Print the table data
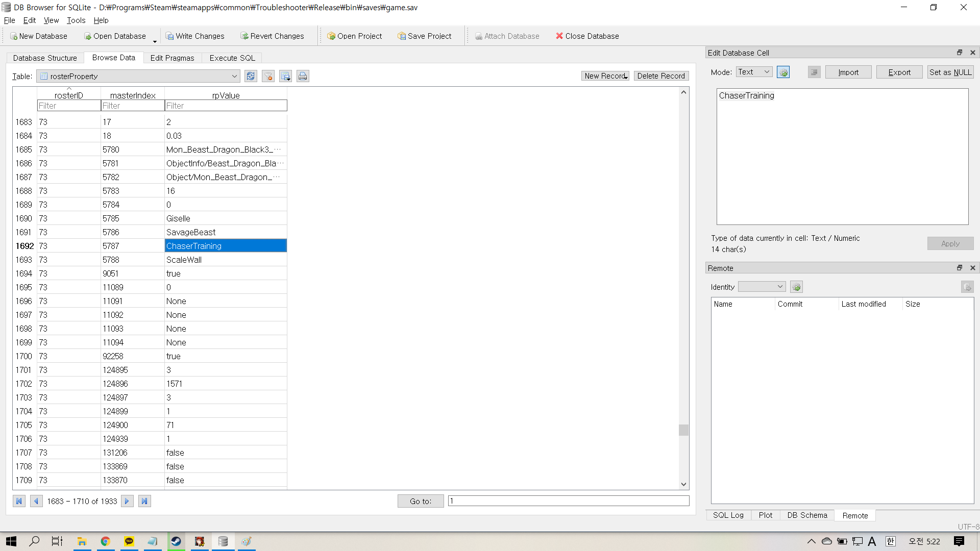The image size is (980, 551). [303, 76]
